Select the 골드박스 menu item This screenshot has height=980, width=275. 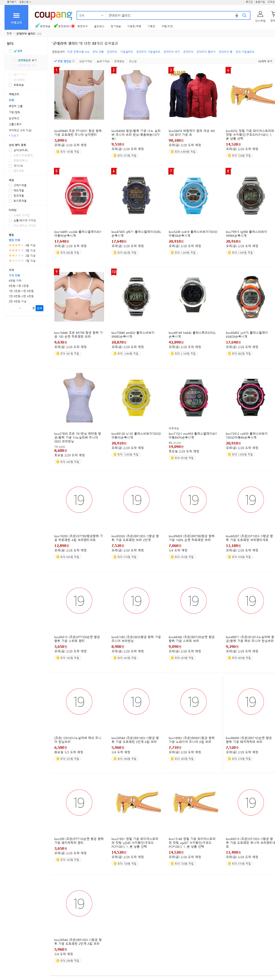tap(99, 26)
